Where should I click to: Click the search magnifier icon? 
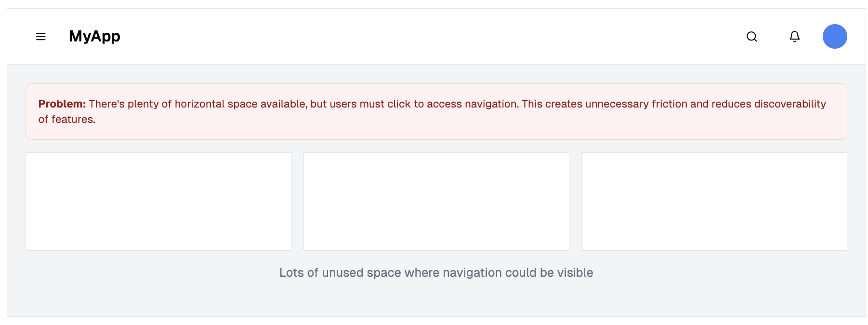pyautogui.click(x=751, y=37)
